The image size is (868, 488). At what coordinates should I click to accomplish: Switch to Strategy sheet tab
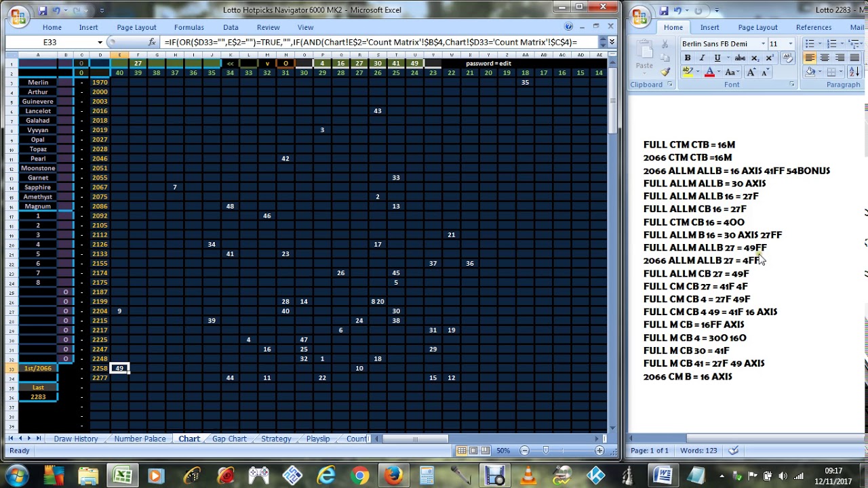276,439
